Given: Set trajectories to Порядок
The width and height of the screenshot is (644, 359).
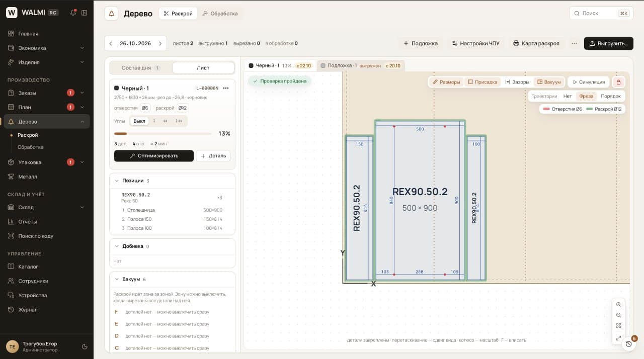Looking at the screenshot, I should pyautogui.click(x=611, y=96).
